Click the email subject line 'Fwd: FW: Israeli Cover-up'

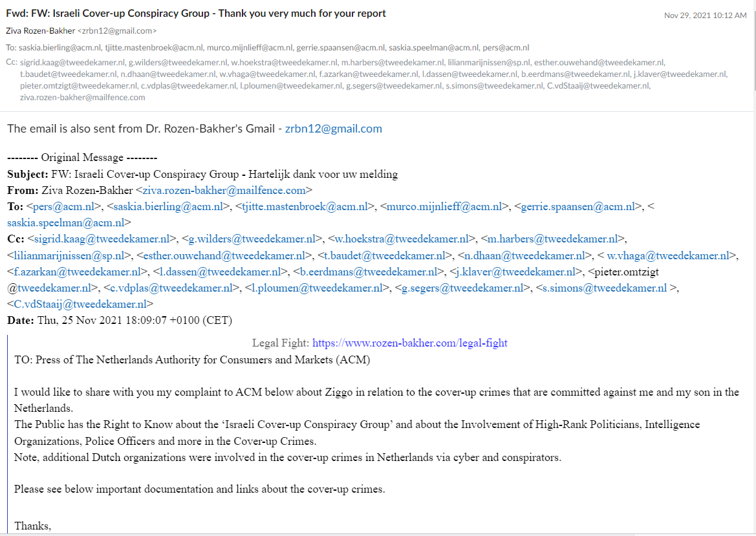[x=196, y=14]
